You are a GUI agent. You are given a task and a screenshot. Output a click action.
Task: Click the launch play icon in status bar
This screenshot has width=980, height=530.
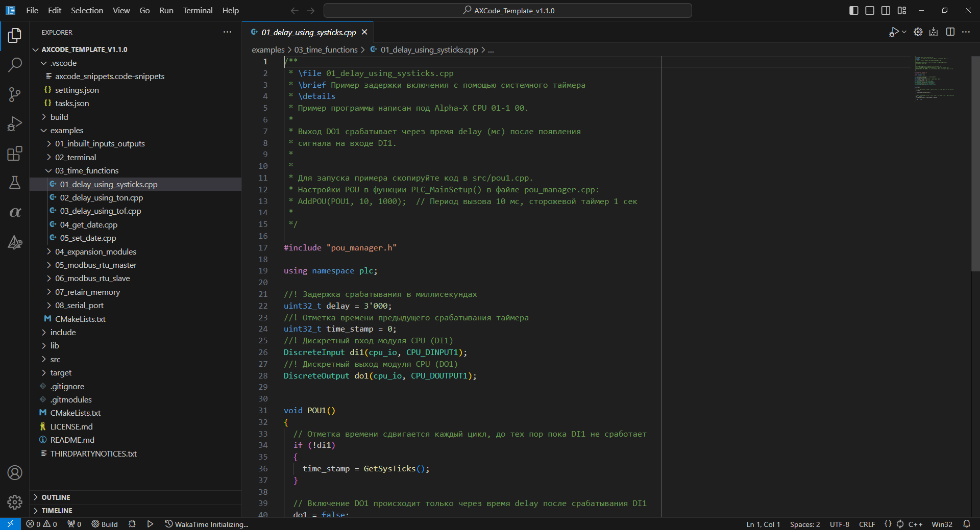pos(150,524)
